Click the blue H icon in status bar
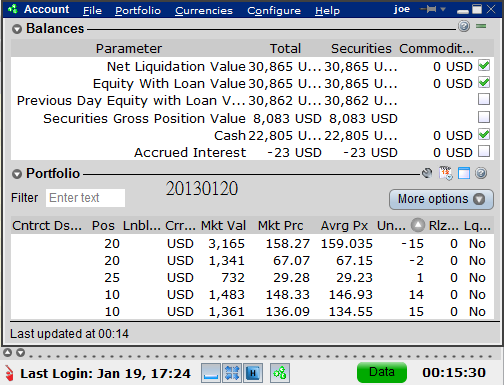The height and width of the screenshot is (385, 504). click(x=253, y=373)
